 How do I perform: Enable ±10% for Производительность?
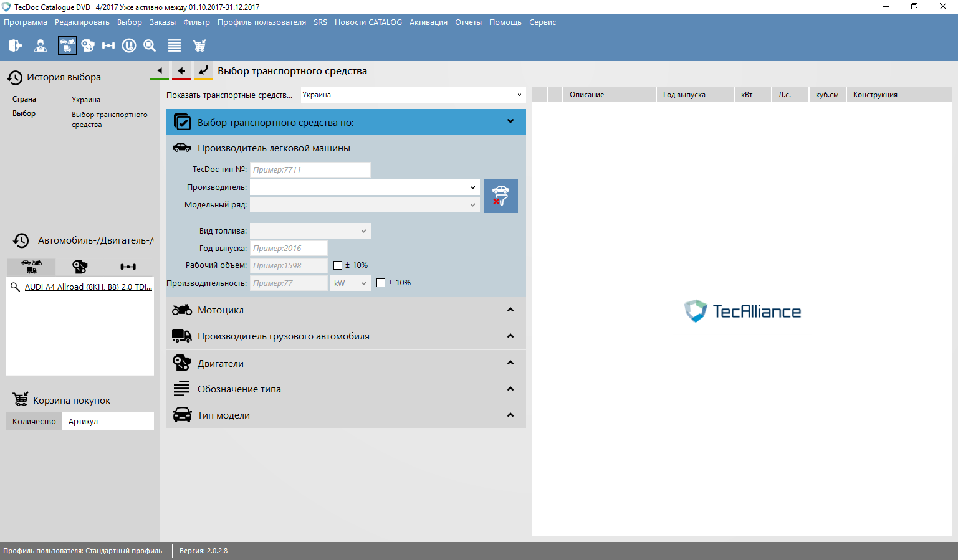click(381, 283)
